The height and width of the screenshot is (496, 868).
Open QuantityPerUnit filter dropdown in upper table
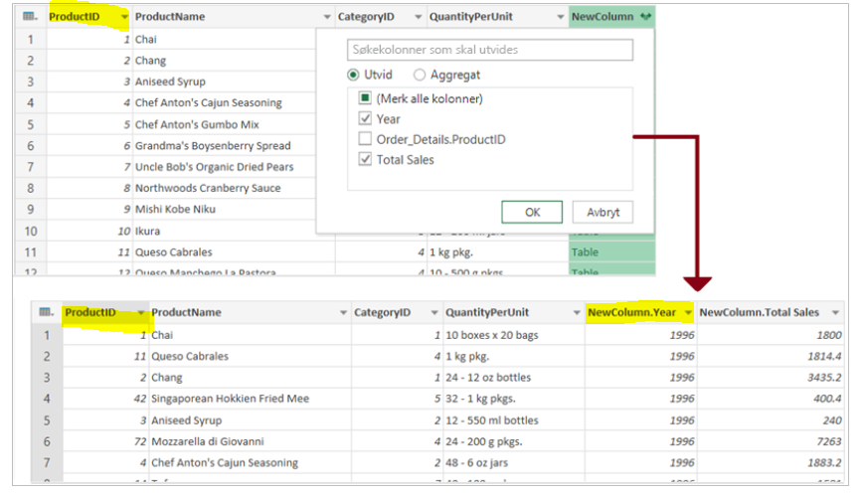[x=560, y=17]
